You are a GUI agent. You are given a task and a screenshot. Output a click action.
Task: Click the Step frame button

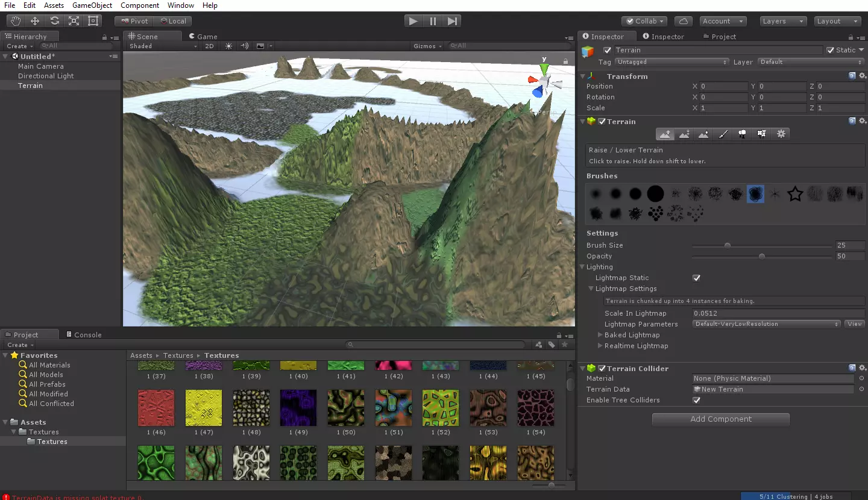pos(452,21)
